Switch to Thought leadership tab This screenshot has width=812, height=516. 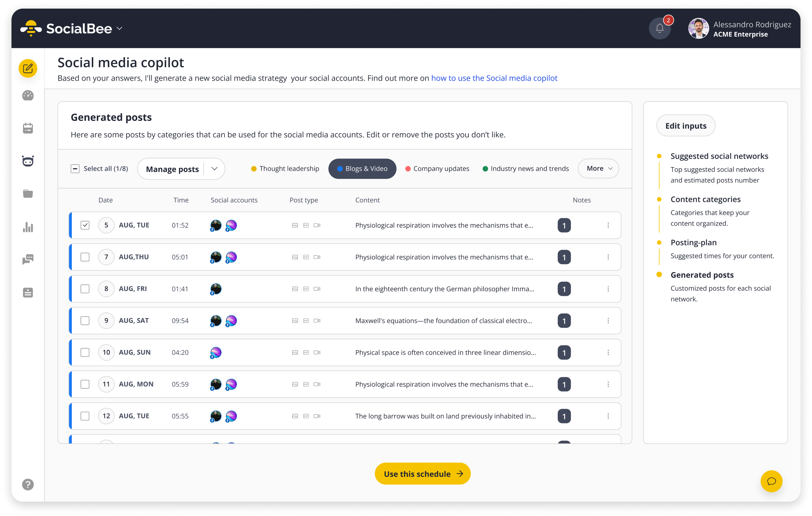[285, 169]
